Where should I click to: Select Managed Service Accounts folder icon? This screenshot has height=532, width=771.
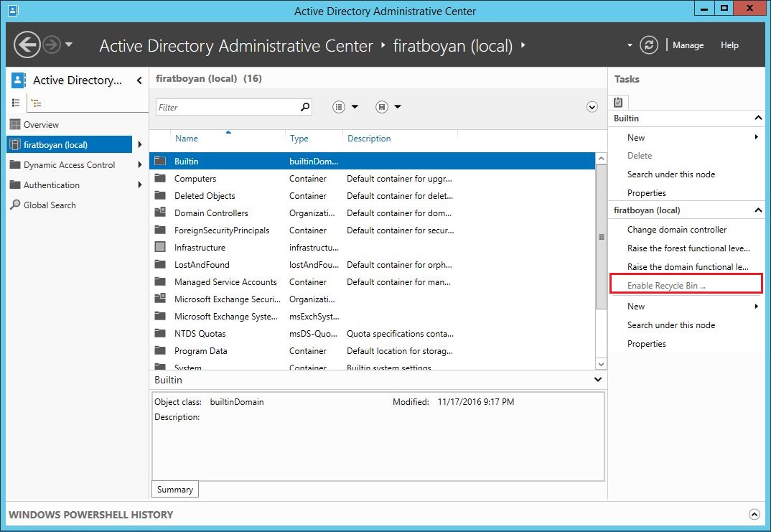pyautogui.click(x=160, y=281)
